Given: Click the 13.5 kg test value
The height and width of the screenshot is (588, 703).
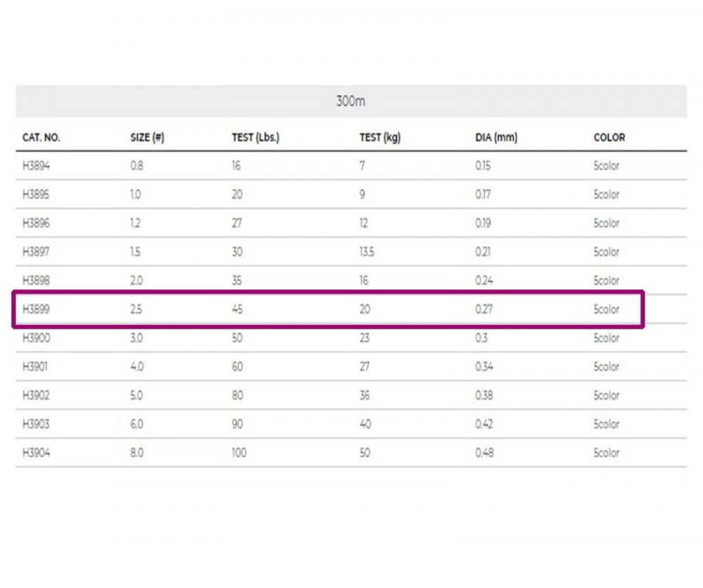Looking at the screenshot, I should point(367,251).
